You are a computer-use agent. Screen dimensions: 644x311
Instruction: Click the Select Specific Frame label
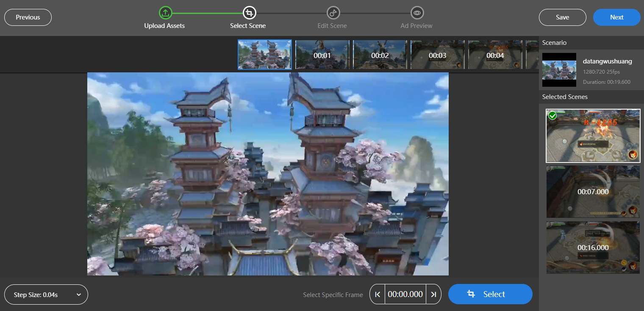pyautogui.click(x=333, y=295)
